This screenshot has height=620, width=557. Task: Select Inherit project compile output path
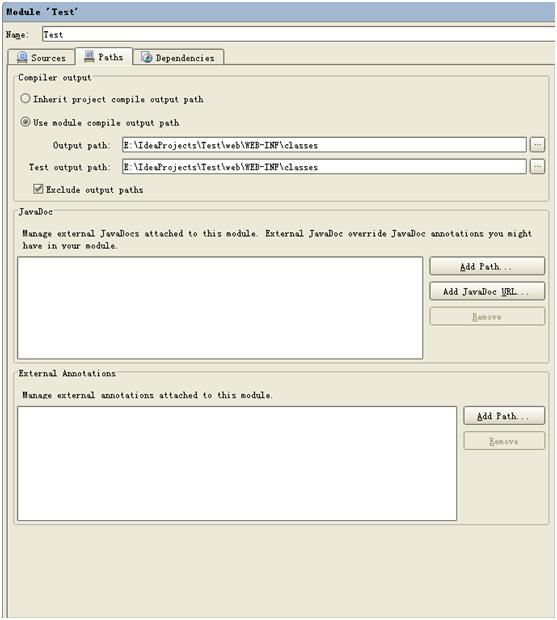coord(25,98)
